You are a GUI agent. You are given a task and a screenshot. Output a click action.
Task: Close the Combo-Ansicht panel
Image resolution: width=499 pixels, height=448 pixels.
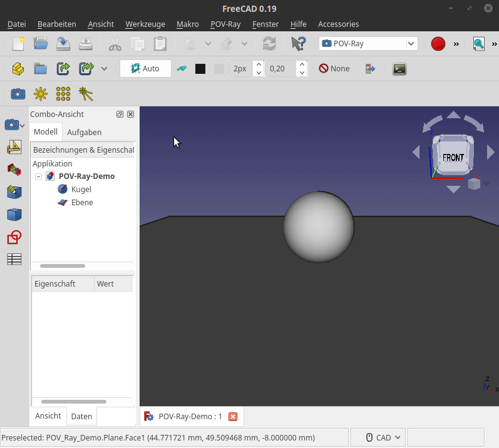(x=130, y=114)
